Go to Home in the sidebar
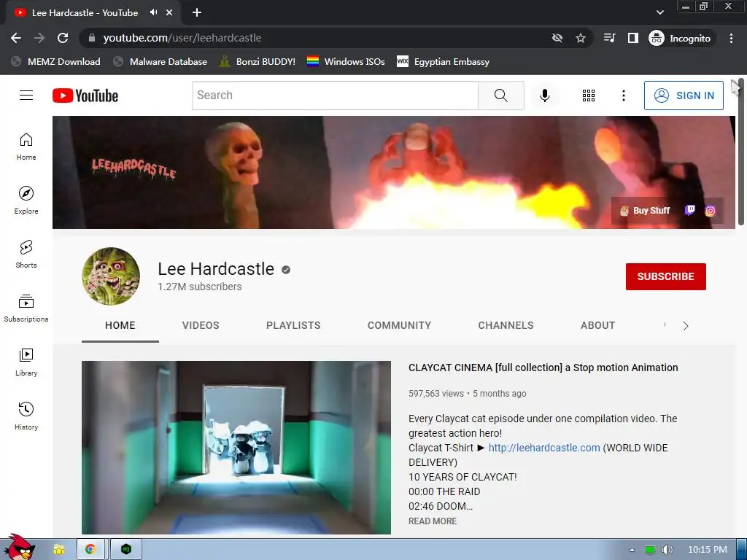This screenshot has width=747, height=560. pyautogui.click(x=26, y=147)
